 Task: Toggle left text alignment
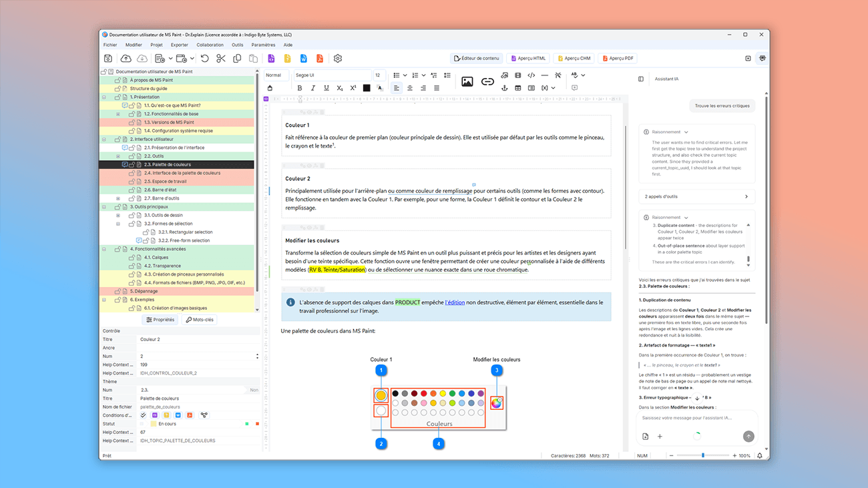click(x=397, y=88)
